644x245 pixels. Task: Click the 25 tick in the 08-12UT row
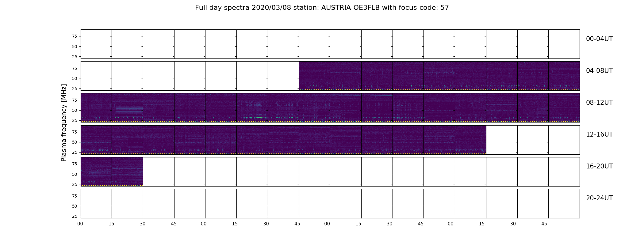click(75, 120)
